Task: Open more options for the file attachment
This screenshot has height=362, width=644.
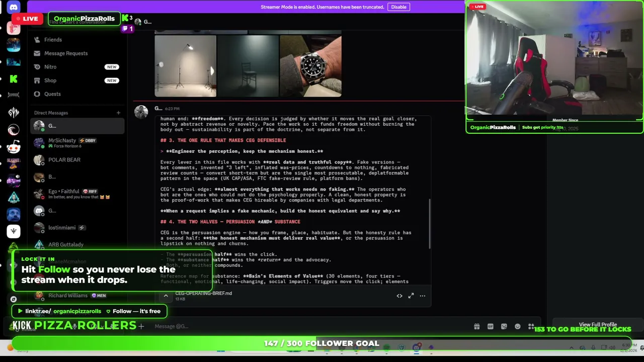Action: 423,296
